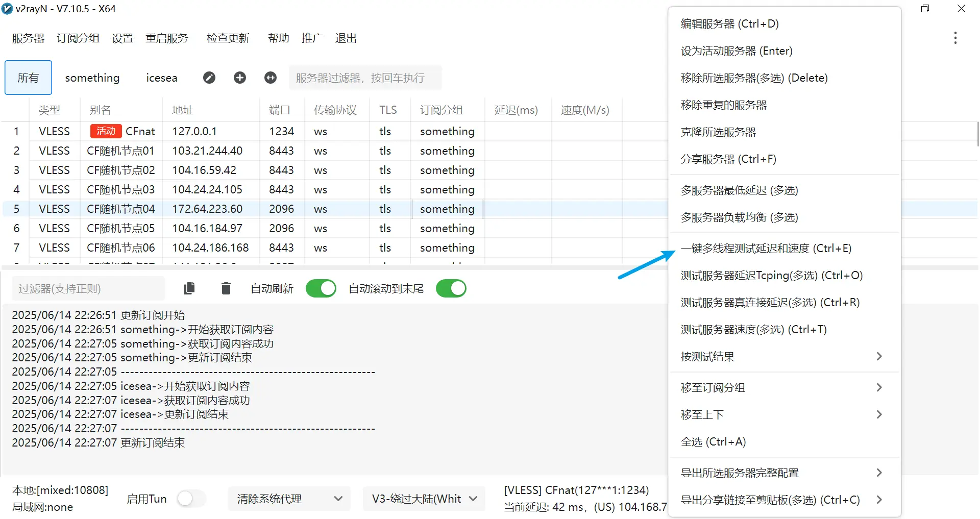Select the CF随机节点02 row
The height and width of the screenshot is (519, 980).
tap(334, 170)
